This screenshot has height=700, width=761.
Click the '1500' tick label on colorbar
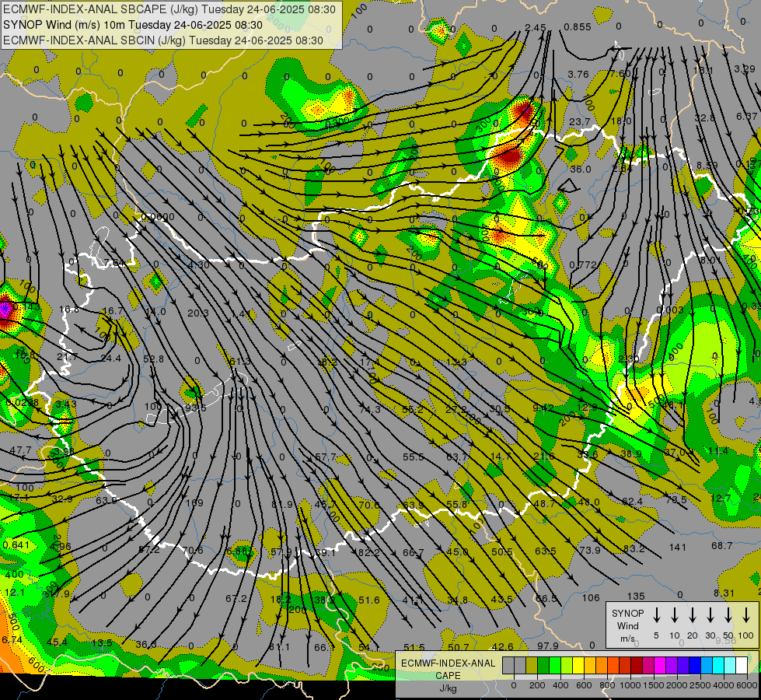coord(653,685)
